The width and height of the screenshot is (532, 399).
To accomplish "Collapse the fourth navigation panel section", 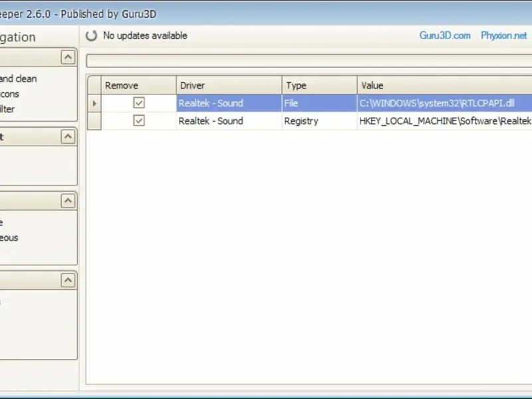I will (x=68, y=280).
